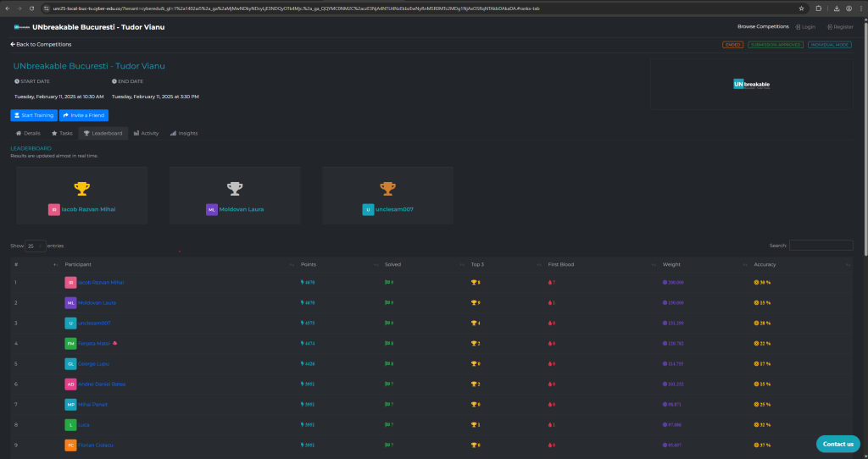
Task: Click the browser downloads icon
Action: 837,8
